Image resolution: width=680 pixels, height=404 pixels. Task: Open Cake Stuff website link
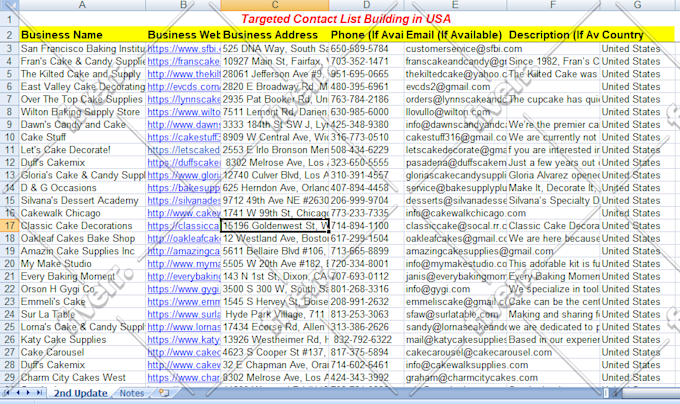tap(184, 137)
